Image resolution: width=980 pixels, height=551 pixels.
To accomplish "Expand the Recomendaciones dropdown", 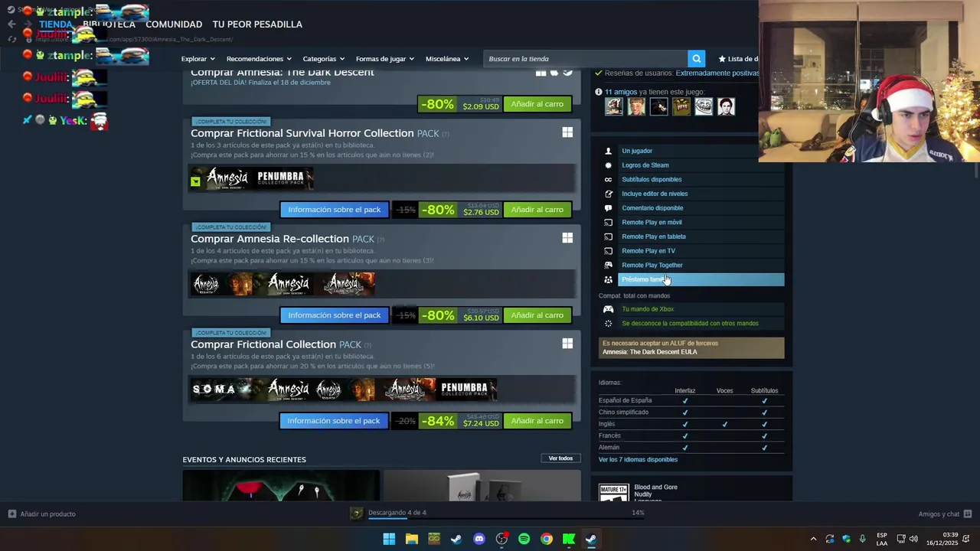I will 259,59.
